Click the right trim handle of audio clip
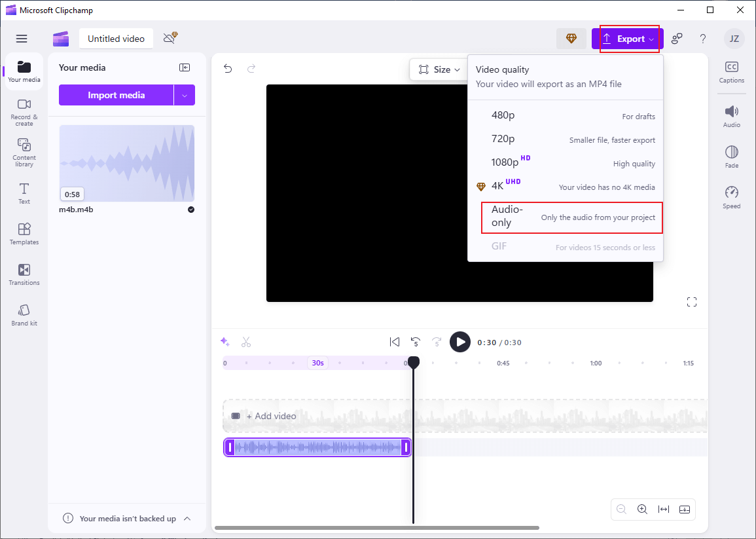 [406, 447]
